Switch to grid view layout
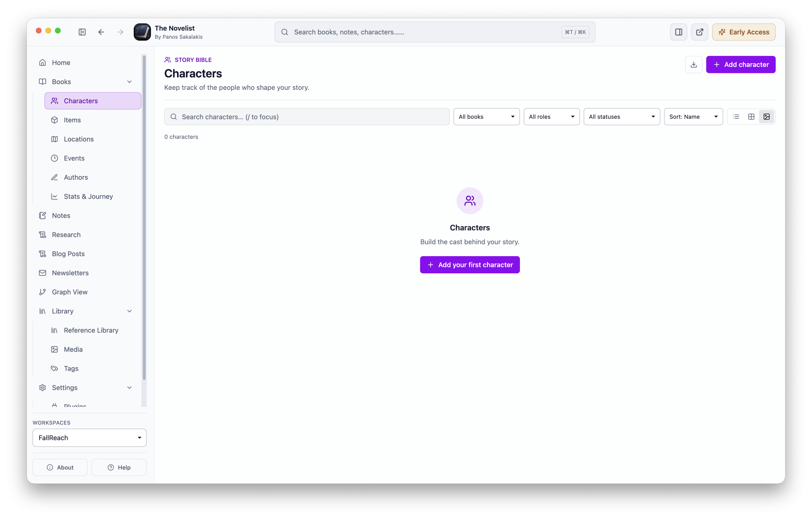 click(751, 117)
